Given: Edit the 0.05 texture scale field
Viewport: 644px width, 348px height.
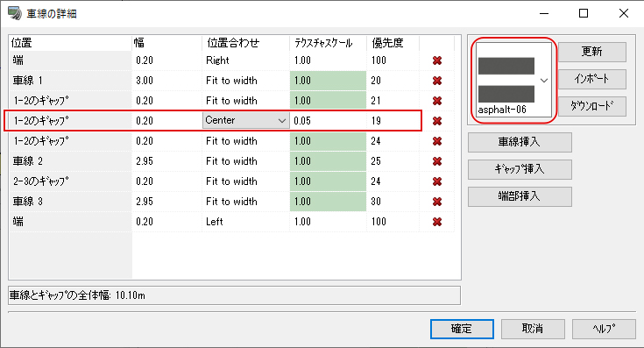Looking at the screenshot, I should [328, 121].
